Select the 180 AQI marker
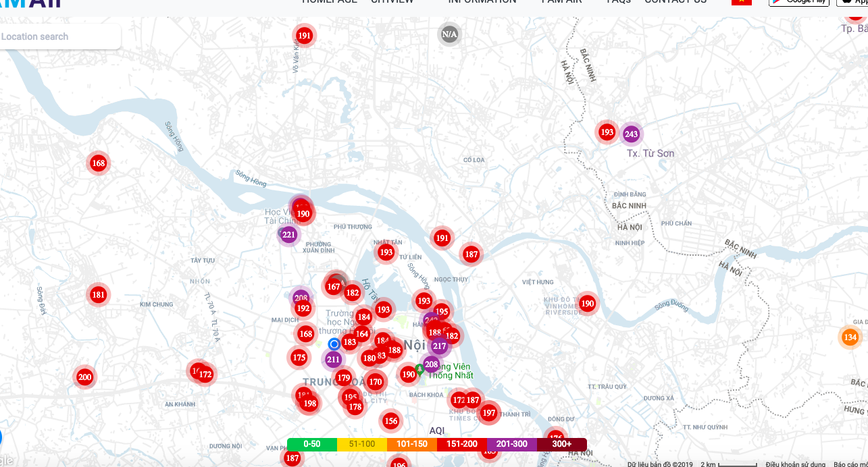 tap(369, 358)
